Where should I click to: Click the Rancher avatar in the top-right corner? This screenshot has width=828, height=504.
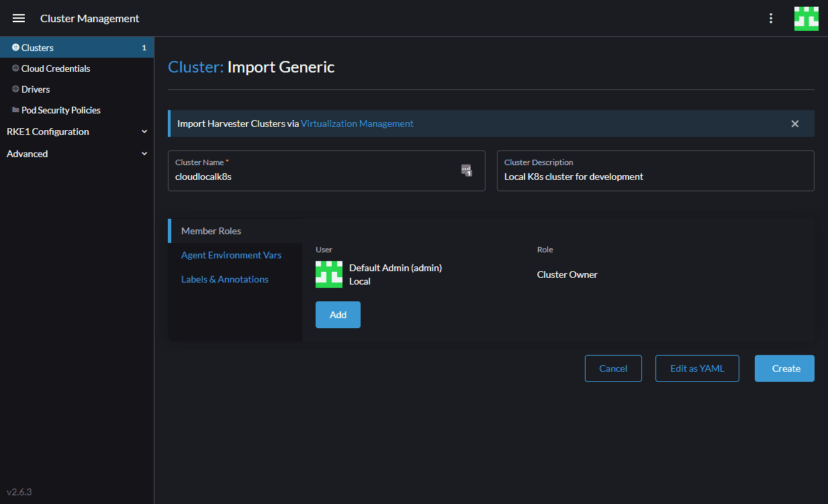(806, 18)
